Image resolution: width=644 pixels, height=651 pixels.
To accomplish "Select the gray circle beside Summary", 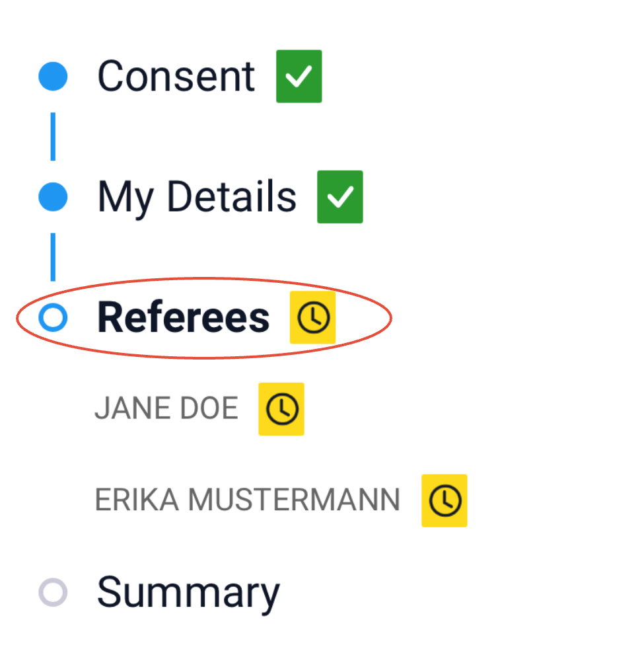I will pos(53,591).
